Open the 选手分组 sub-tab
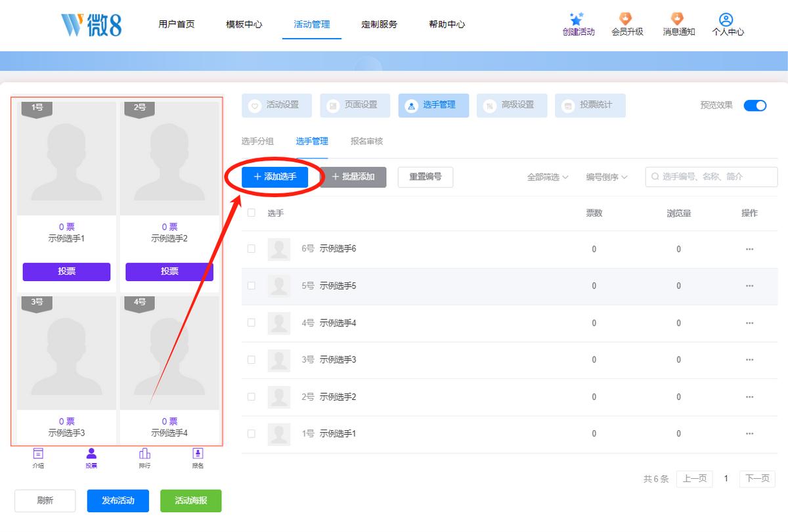The width and height of the screenshot is (788, 532). pos(257,141)
